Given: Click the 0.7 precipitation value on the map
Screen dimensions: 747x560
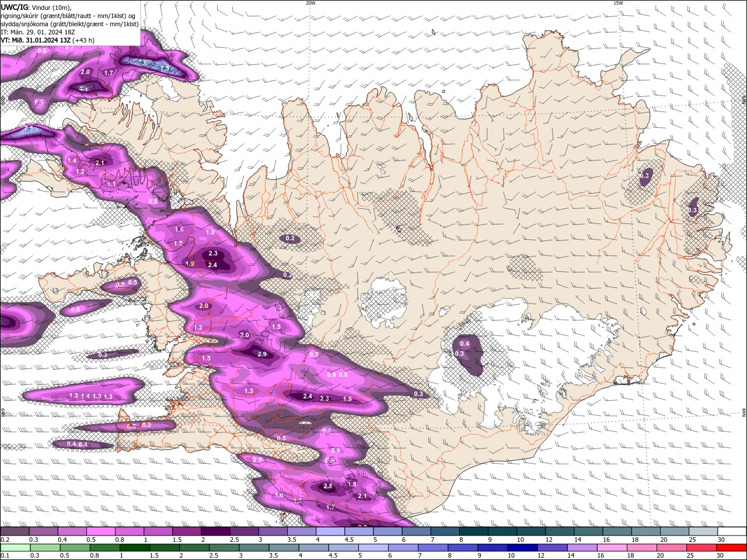Looking at the screenshot, I should [x=314, y=355].
